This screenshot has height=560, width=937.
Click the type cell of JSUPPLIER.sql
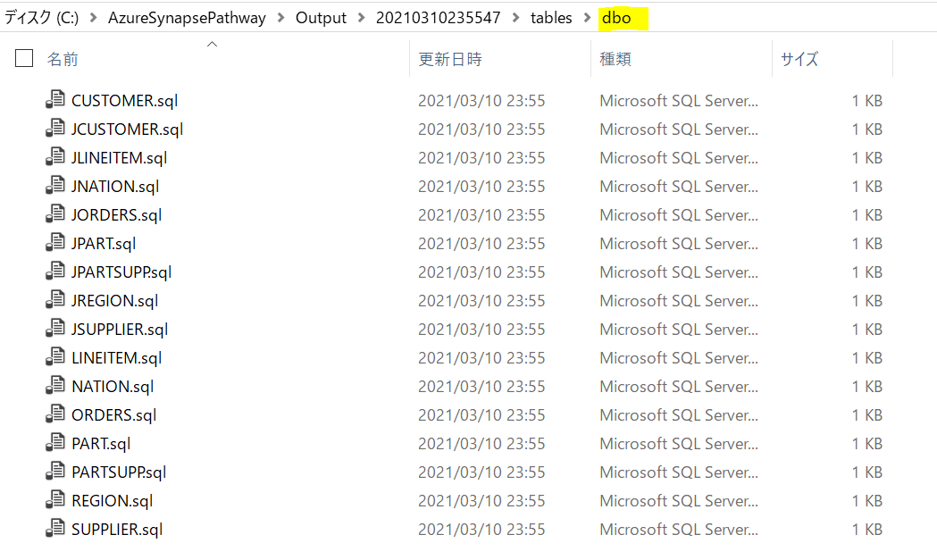coord(679,330)
